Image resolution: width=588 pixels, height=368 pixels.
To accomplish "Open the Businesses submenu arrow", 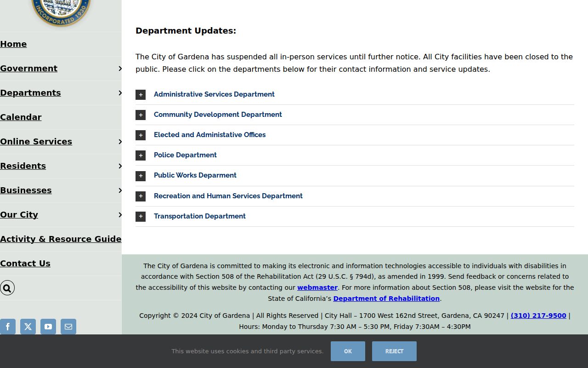I will 120,190.
